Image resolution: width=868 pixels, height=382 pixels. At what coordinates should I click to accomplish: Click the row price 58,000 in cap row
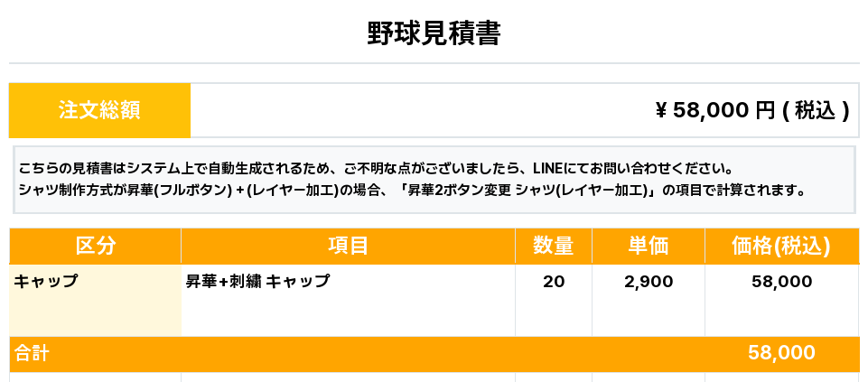[x=781, y=282]
